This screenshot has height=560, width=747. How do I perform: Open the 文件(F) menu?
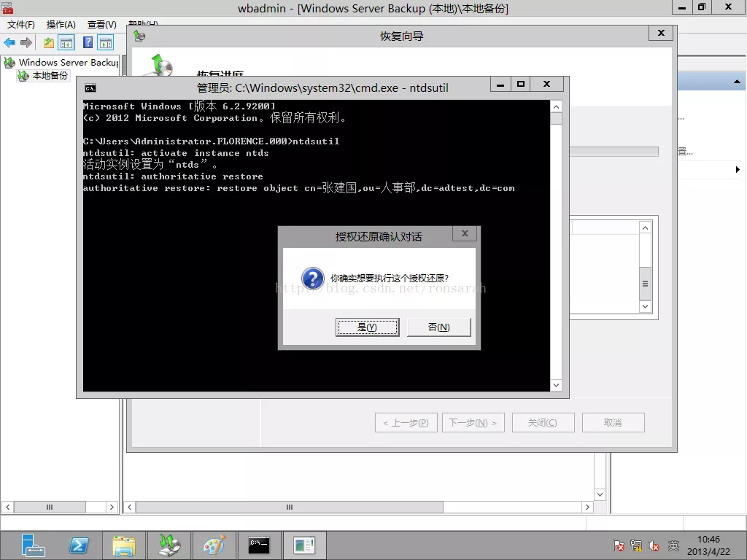pos(21,25)
